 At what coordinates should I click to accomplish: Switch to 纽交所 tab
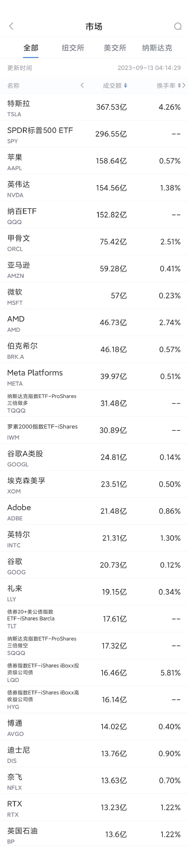click(x=73, y=48)
